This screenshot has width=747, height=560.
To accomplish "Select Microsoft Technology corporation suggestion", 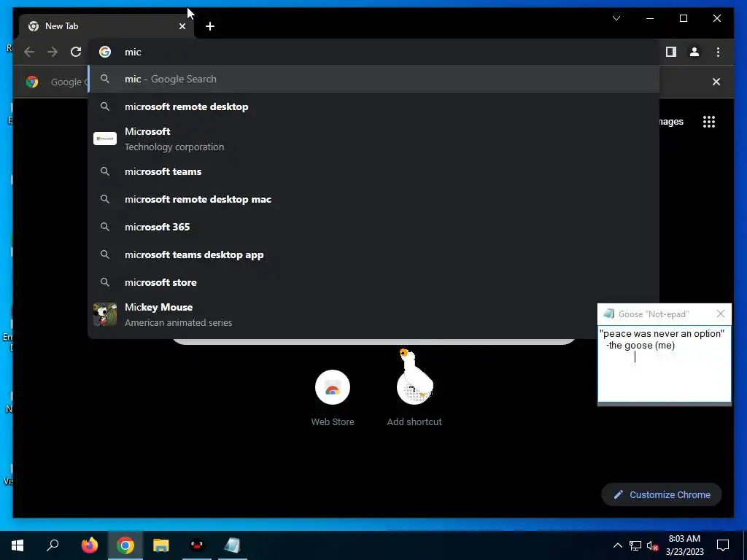I will (x=374, y=139).
